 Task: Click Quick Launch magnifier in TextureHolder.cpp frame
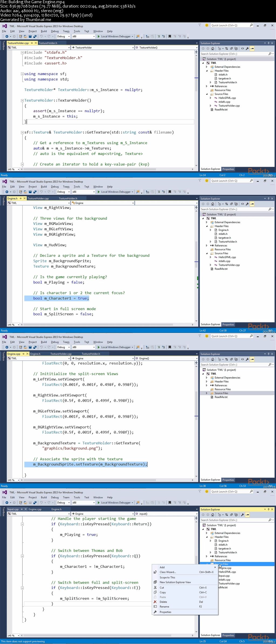tap(251, 25)
